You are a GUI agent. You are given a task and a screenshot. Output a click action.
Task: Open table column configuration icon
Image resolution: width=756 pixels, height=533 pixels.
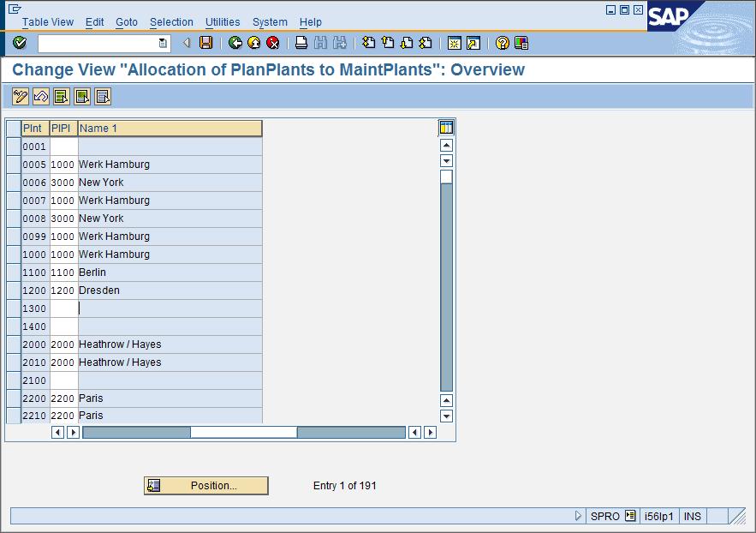pos(446,128)
